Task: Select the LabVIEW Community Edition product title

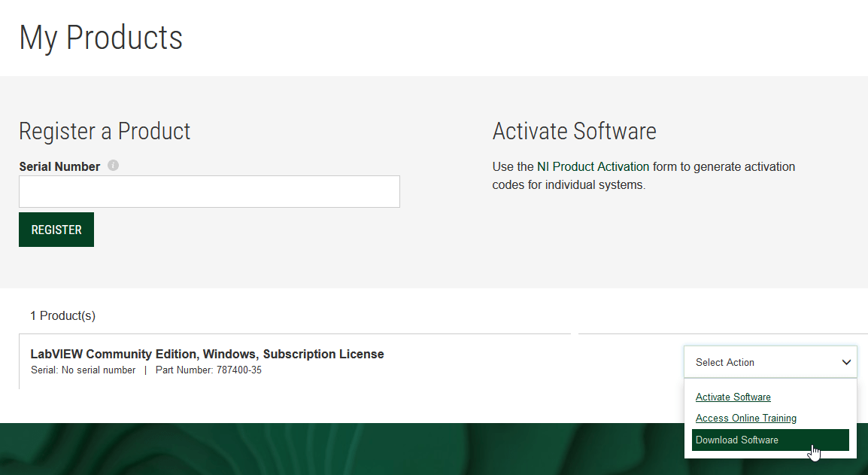Action: tap(207, 354)
